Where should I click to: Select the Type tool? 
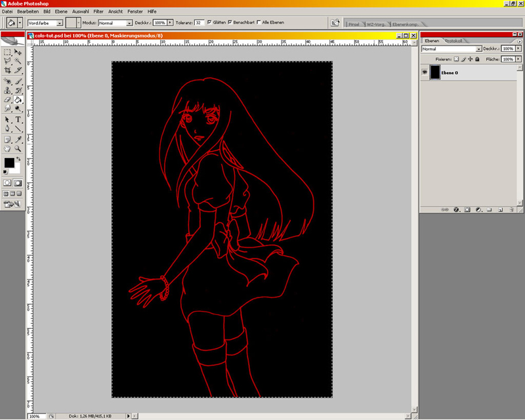point(18,119)
